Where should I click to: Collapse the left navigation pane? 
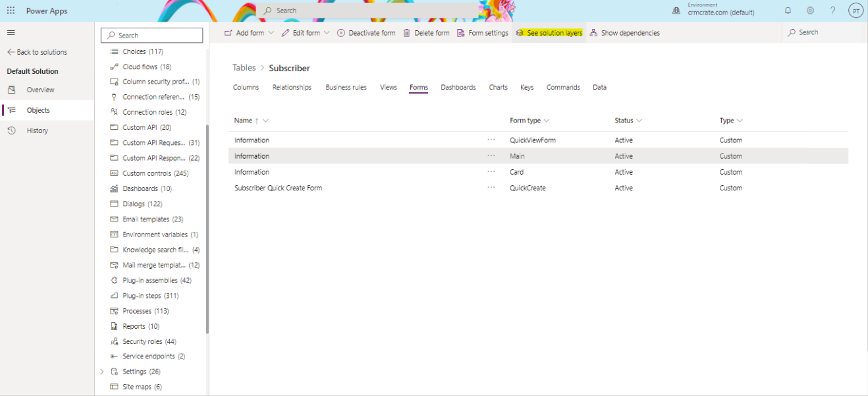click(11, 32)
